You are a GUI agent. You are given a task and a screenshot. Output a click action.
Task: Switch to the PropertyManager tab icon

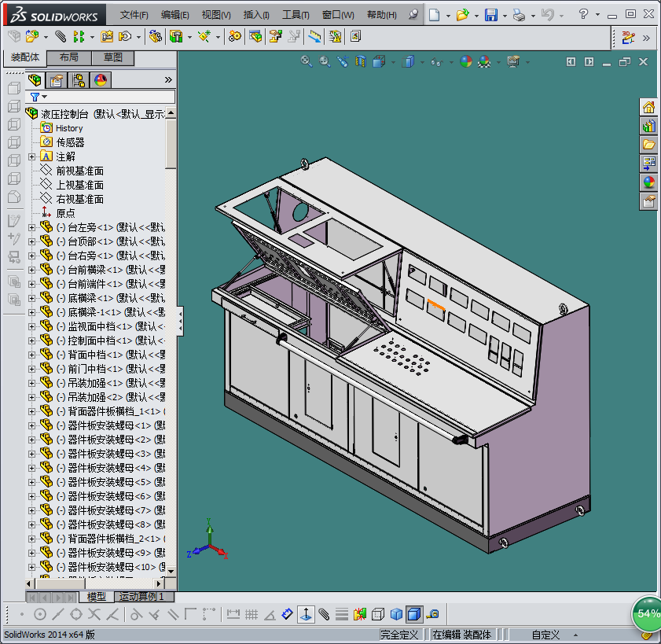(x=57, y=80)
